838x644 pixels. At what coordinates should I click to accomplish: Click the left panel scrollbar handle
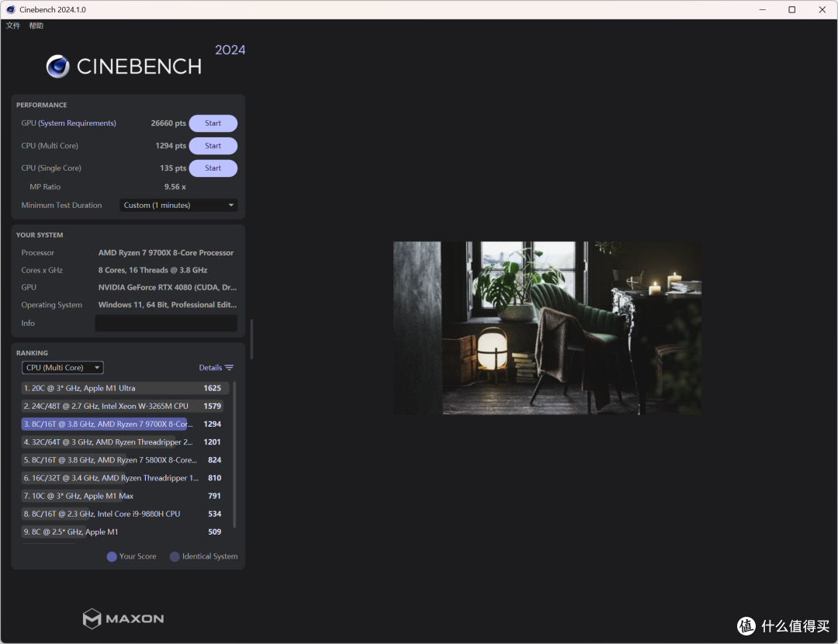(251, 339)
